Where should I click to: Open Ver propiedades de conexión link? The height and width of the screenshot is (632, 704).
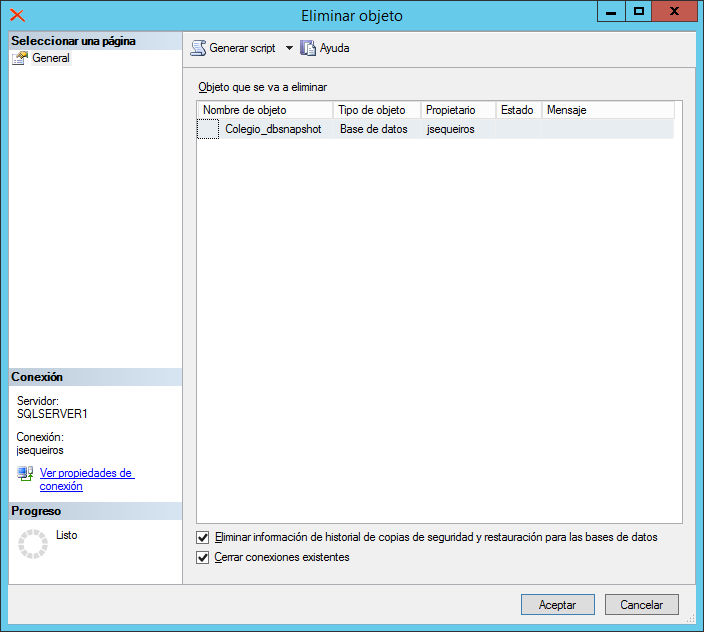pos(87,479)
